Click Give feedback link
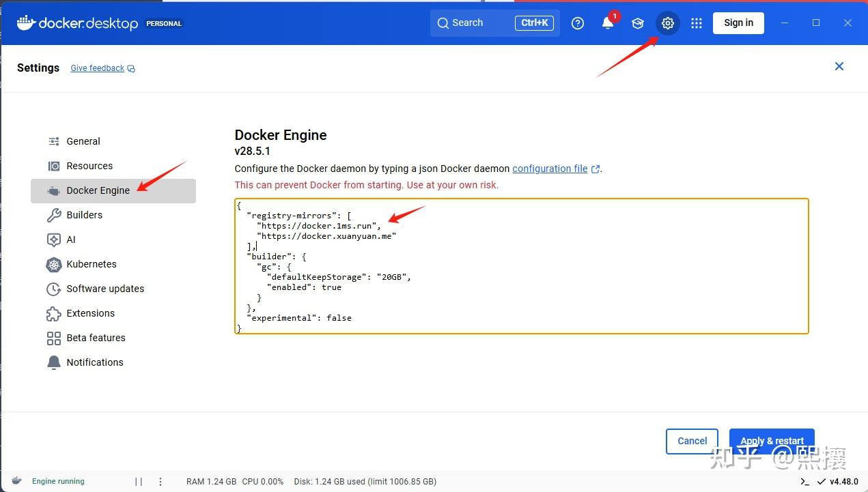This screenshot has height=492, width=868. (97, 68)
